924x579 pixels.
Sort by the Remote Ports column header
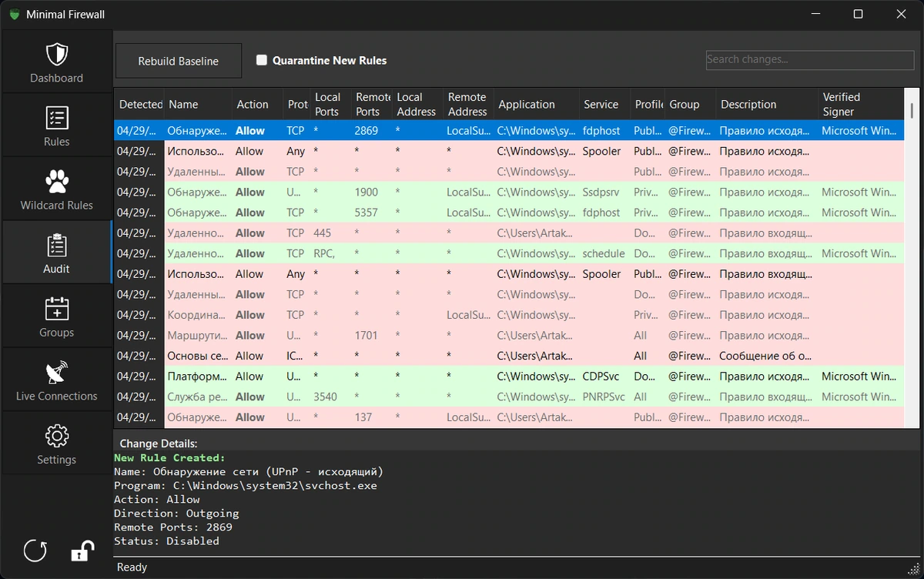point(372,104)
